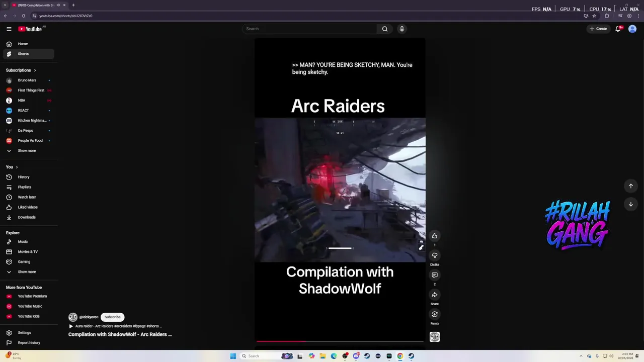Viewport: 644px width, 362px height.
Task: Open Gaming in Explore
Action: point(29,262)
